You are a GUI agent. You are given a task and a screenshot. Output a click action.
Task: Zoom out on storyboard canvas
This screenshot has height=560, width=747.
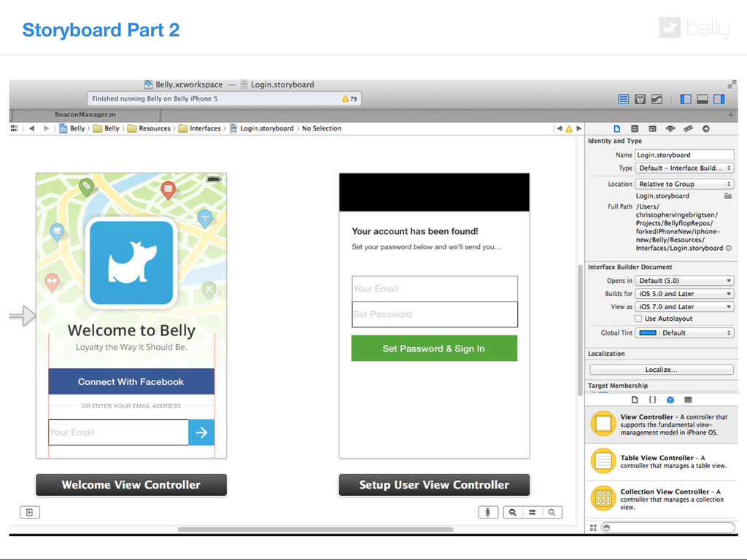point(513,513)
